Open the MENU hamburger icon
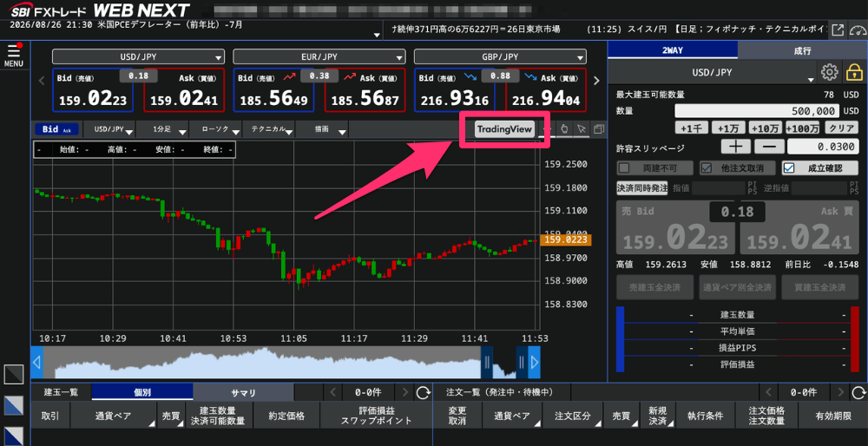This screenshot has height=446, width=868. (x=13, y=56)
